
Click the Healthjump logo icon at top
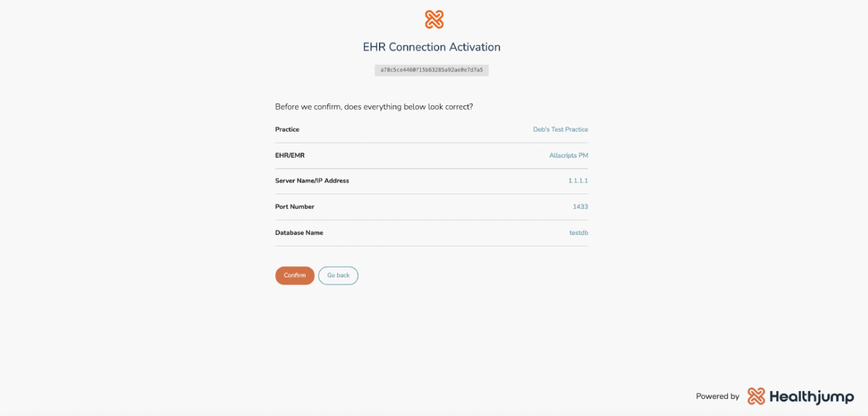click(434, 20)
